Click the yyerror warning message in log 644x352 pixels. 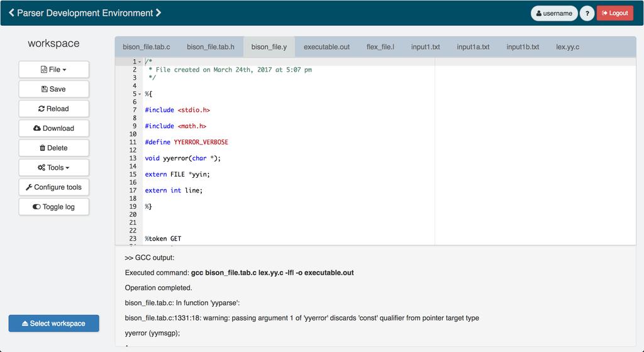[302, 318]
